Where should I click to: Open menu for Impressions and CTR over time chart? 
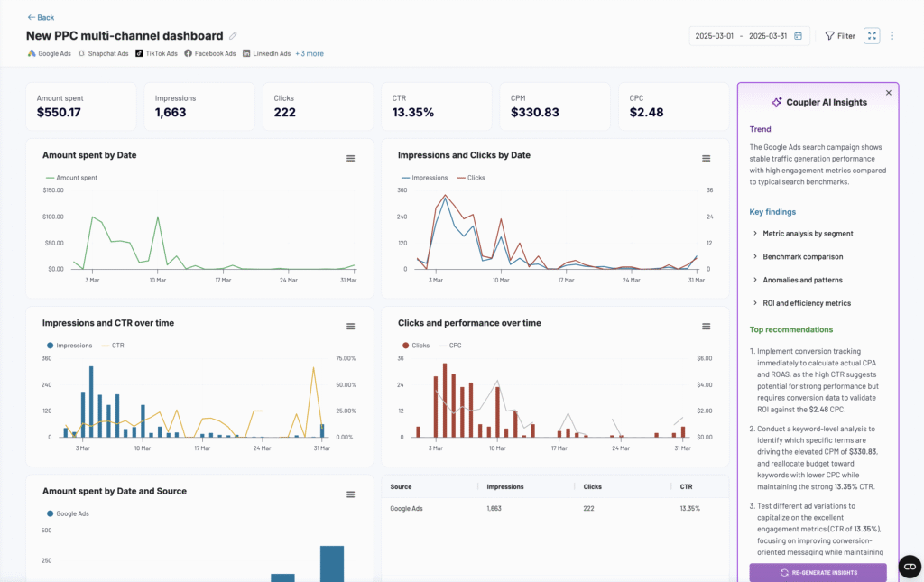[351, 327]
